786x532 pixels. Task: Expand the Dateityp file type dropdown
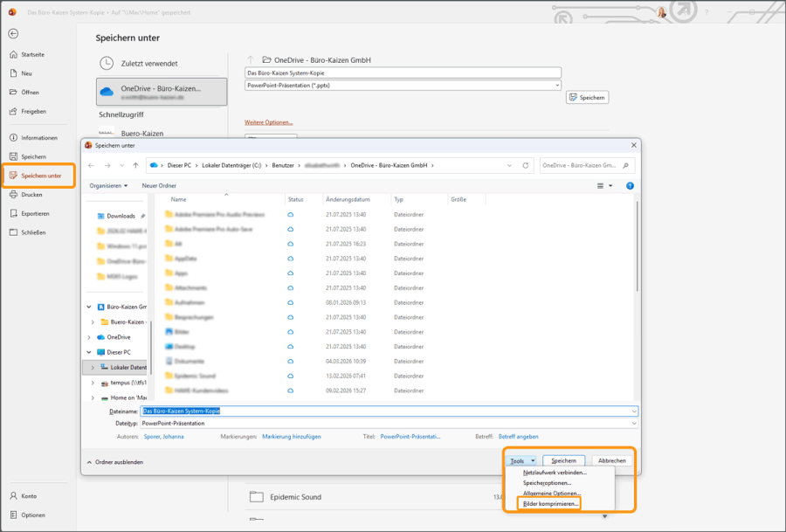tap(634, 423)
